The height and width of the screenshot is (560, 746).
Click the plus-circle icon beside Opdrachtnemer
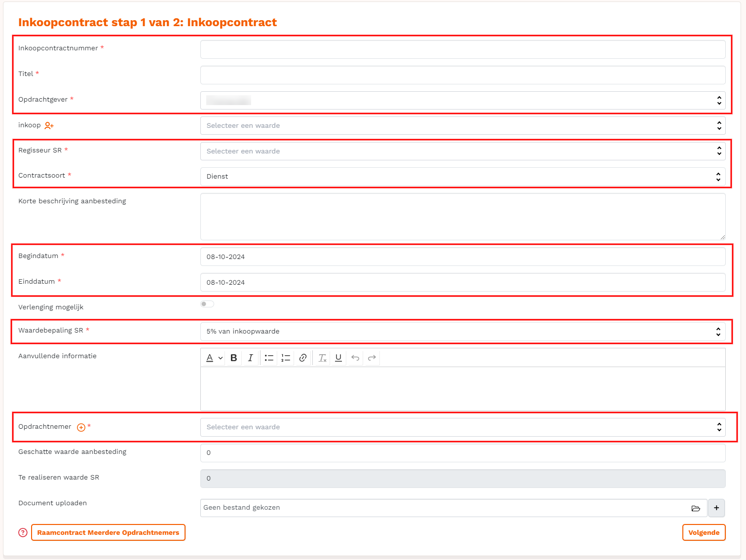pyautogui.click(x=81, y=427)
